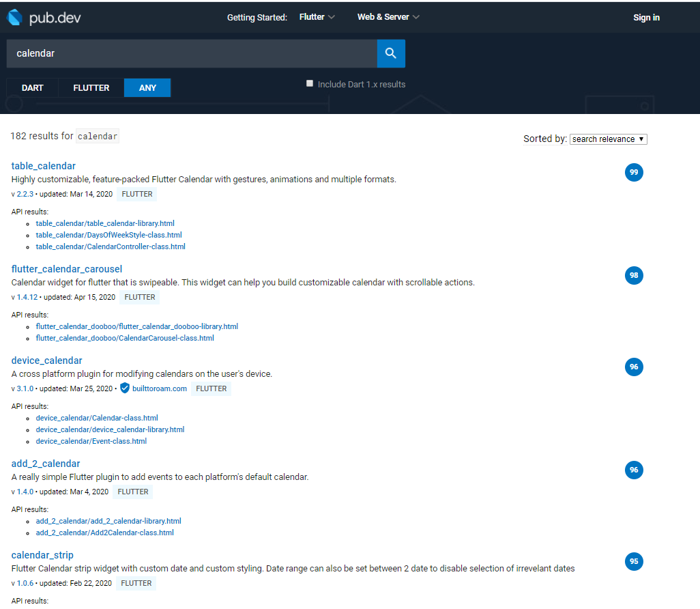Image resolution: width=700 pixels, height=609 pixels.
Task: Open calendar_strip score badge 95
Action: (x=634, y=562)
